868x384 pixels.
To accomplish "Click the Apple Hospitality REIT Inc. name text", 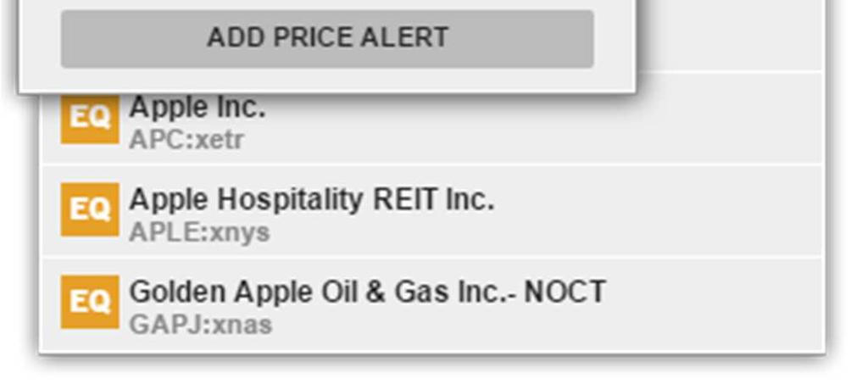I will pyautogui.click(x=312, y=200).
